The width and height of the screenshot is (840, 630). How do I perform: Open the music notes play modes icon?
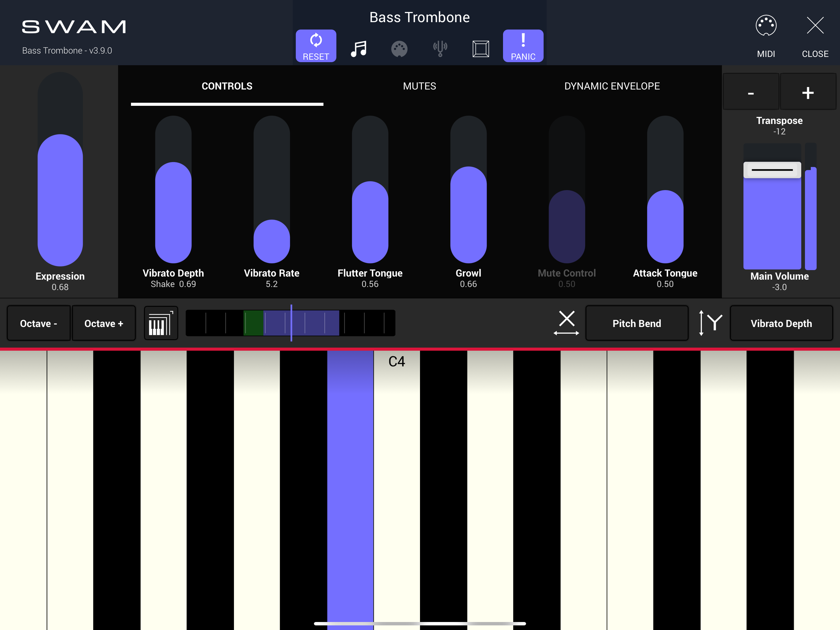click(x=359, y=49)
